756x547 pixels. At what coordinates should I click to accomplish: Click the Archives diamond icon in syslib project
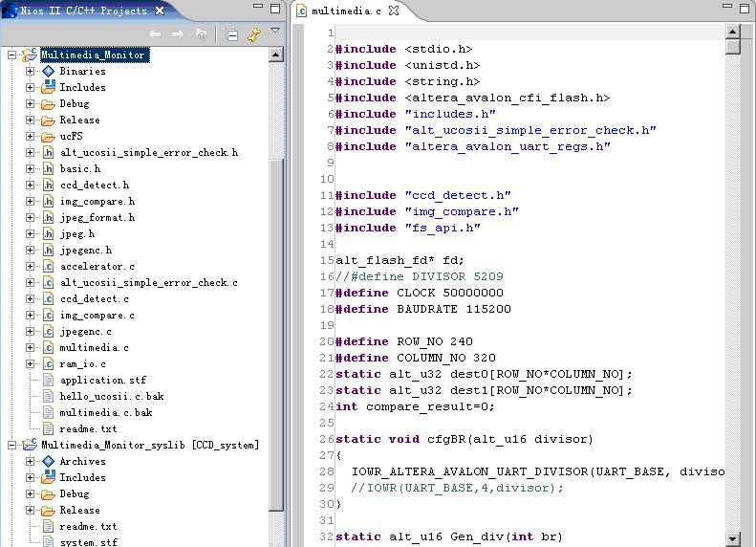(48, 462)
